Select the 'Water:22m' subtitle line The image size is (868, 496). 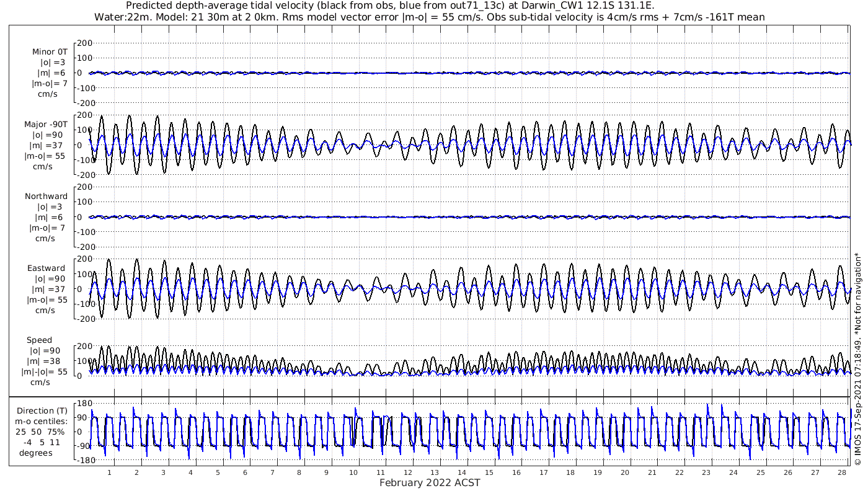[x=429, y=17]
